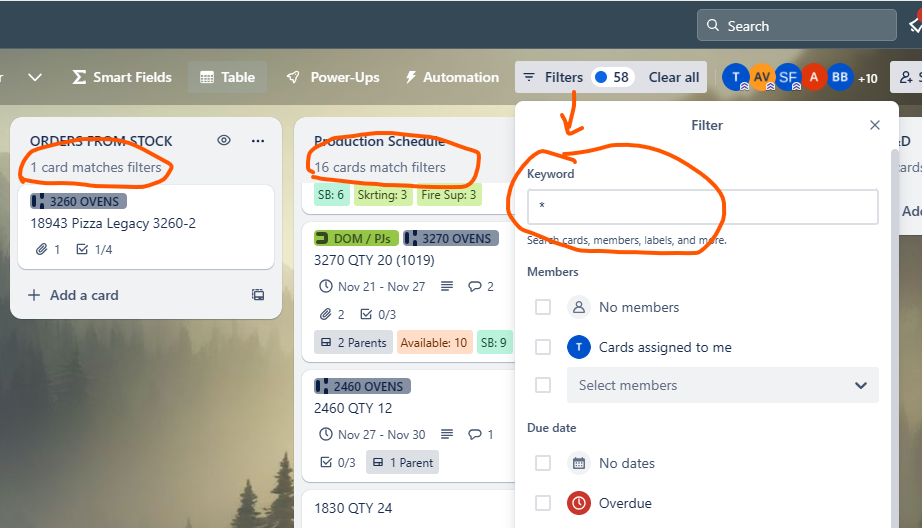Check the No members filter
The width and height of the screenshot is (922, 528).
(543, 307)
